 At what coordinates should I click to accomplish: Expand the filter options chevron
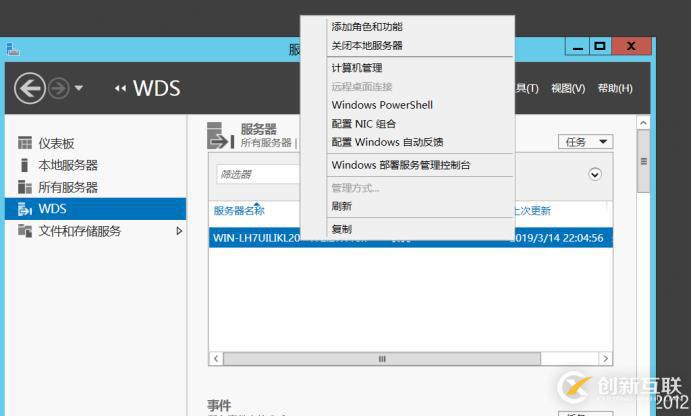click(594, 174)
